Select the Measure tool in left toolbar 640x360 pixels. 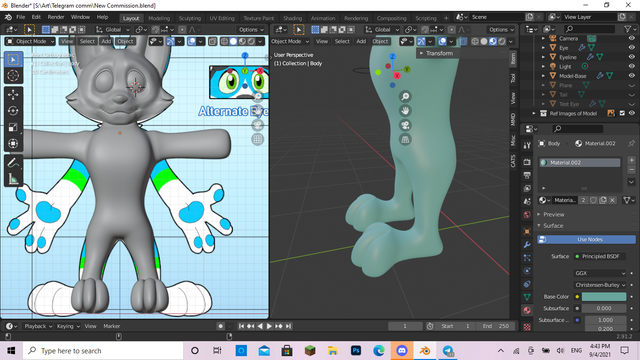click(13, 179)
